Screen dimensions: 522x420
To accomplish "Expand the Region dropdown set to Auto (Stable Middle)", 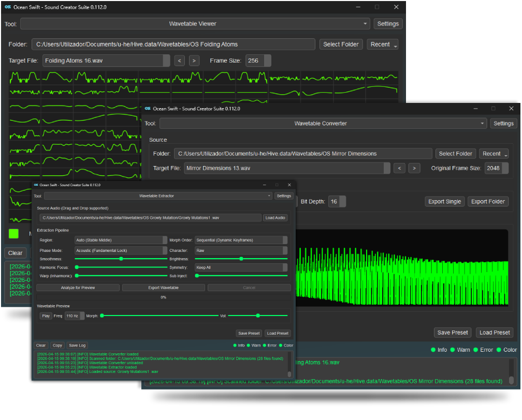I will (x=120, y=240).
